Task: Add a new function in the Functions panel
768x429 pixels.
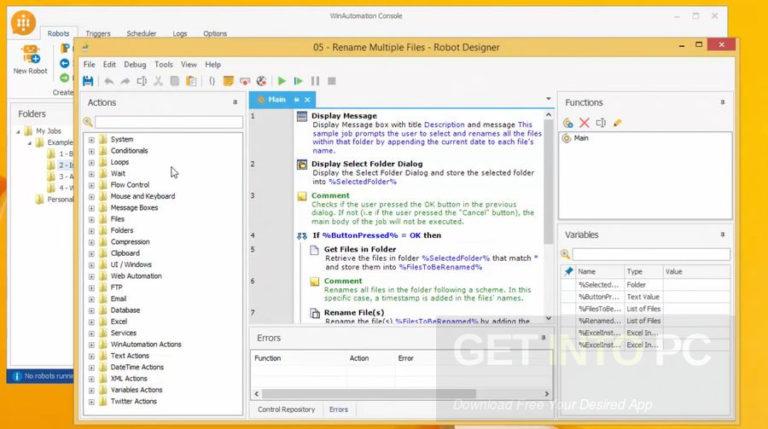Action: click(x=568, y=123)
